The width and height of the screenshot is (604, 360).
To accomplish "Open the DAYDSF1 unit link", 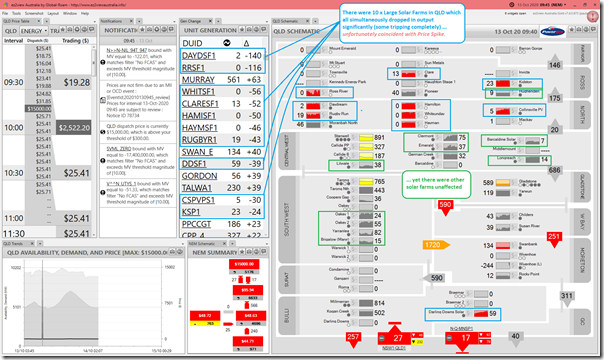I will pos(199,56).
